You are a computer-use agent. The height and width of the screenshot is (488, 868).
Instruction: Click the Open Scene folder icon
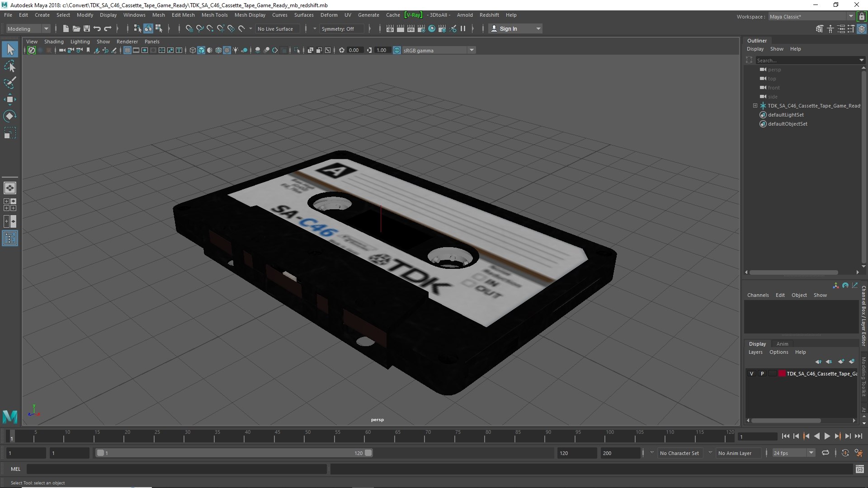pos(76,28)
